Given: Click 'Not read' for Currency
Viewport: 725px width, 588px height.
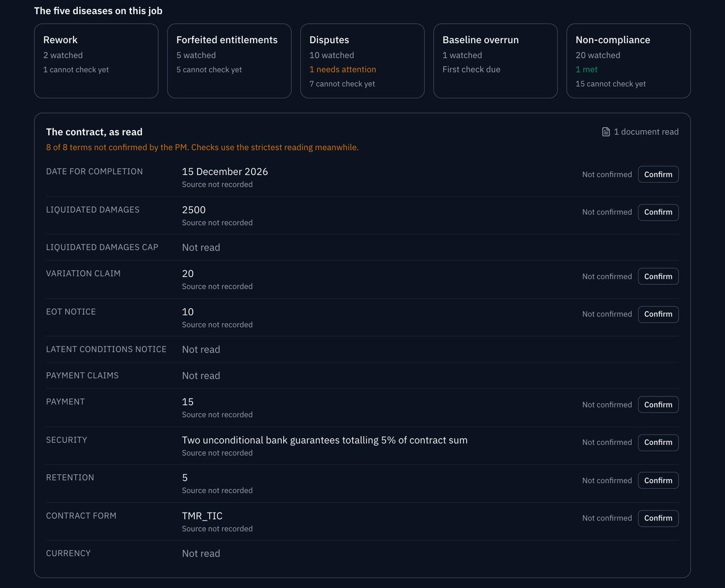Looking at the screenshot, I should pos(201,554).
